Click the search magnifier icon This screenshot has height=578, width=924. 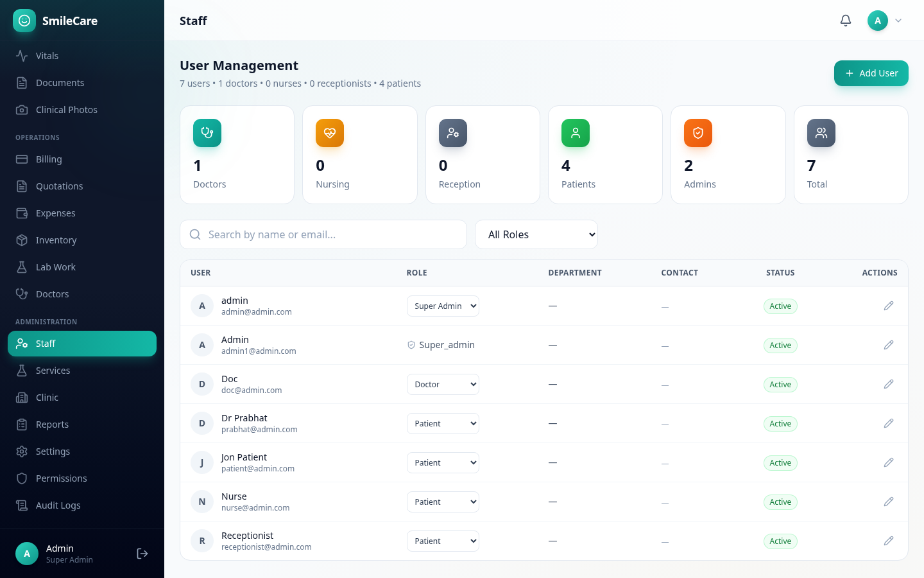[195, 234]
